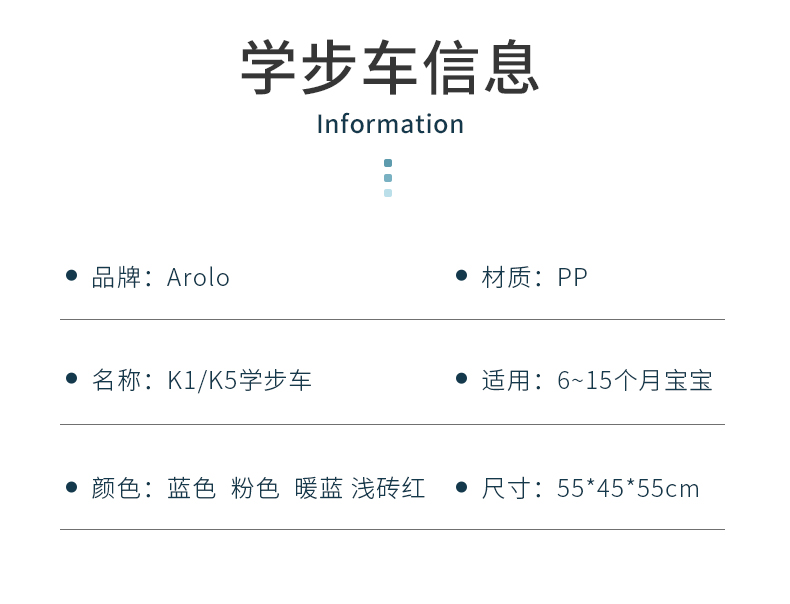Choose the 蓝色 color option
The width and height of the screenshot is (790, 604).
(x=191, y=488)
